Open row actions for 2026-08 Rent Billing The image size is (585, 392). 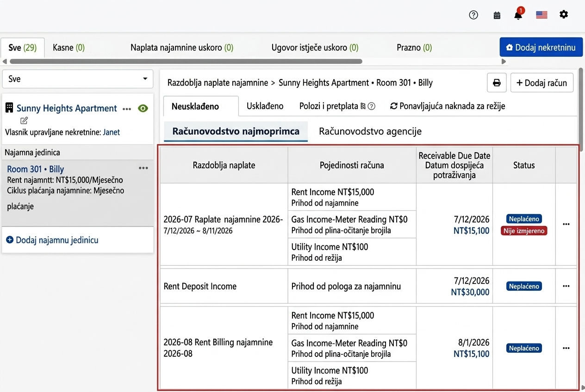[566, 348]
